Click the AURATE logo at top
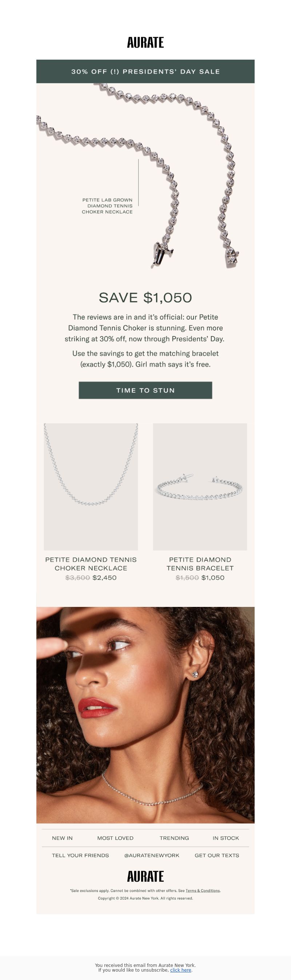 [145, 42]
